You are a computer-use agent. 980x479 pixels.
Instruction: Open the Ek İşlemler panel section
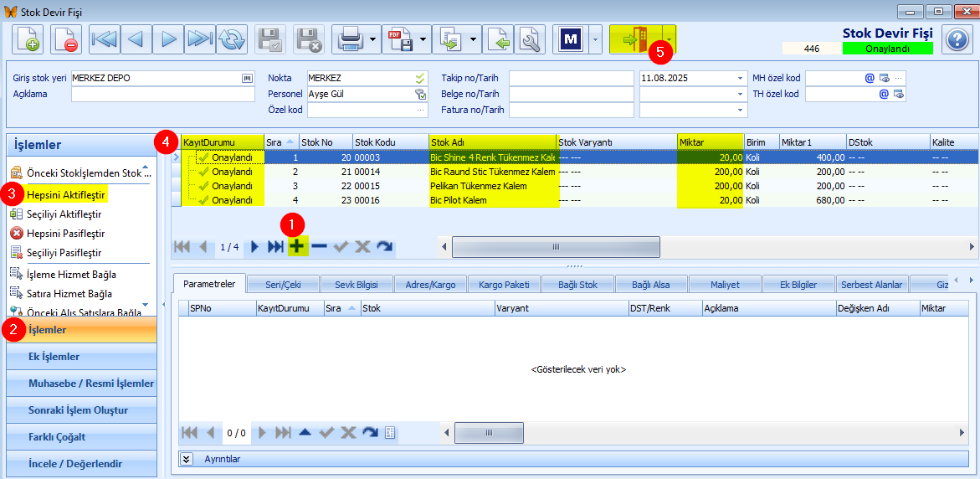[54, 357]
